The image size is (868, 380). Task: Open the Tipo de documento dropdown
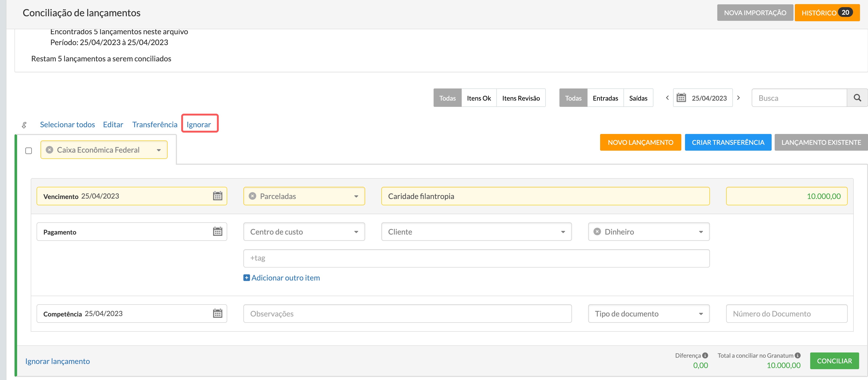click(649, 314)
